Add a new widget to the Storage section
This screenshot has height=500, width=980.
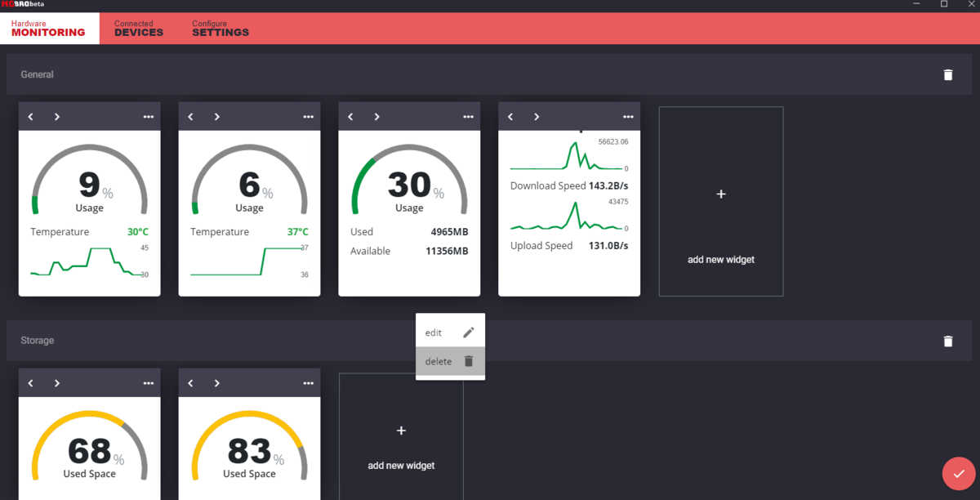[x=401, y=437]
